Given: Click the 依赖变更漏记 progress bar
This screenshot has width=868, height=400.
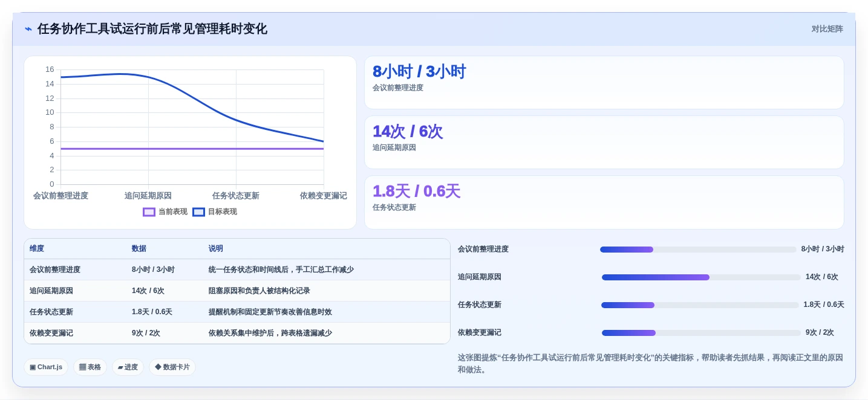Looking at the screenshot, I should click(x=701, y=333).
